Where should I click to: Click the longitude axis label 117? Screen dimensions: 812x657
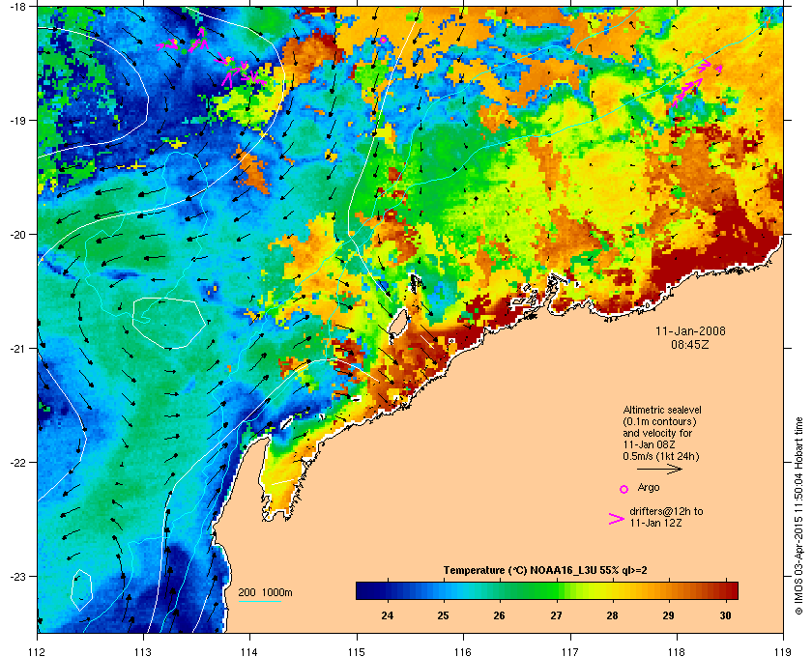[569, 651]
